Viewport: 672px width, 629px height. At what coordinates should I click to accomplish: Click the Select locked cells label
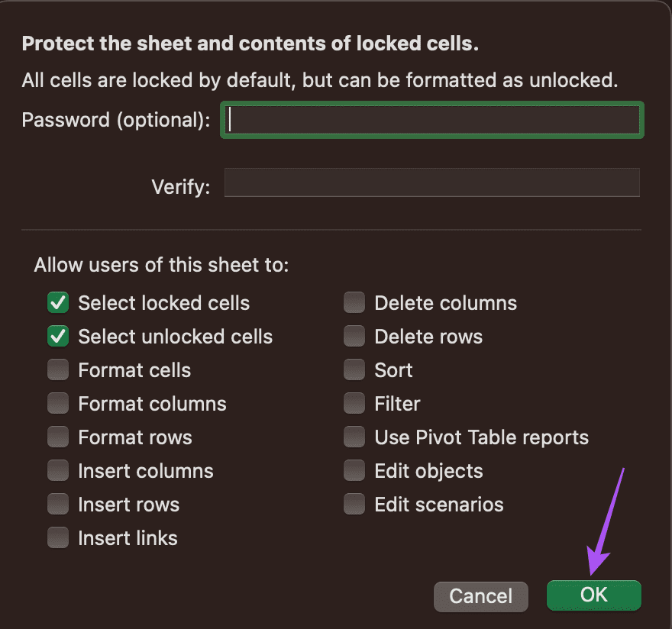[x=163, y=303]
